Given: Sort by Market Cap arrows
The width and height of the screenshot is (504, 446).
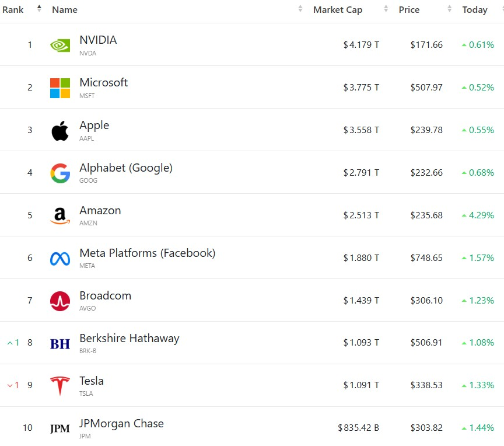Looking at the screenshot, I should (x=386, y=9).
